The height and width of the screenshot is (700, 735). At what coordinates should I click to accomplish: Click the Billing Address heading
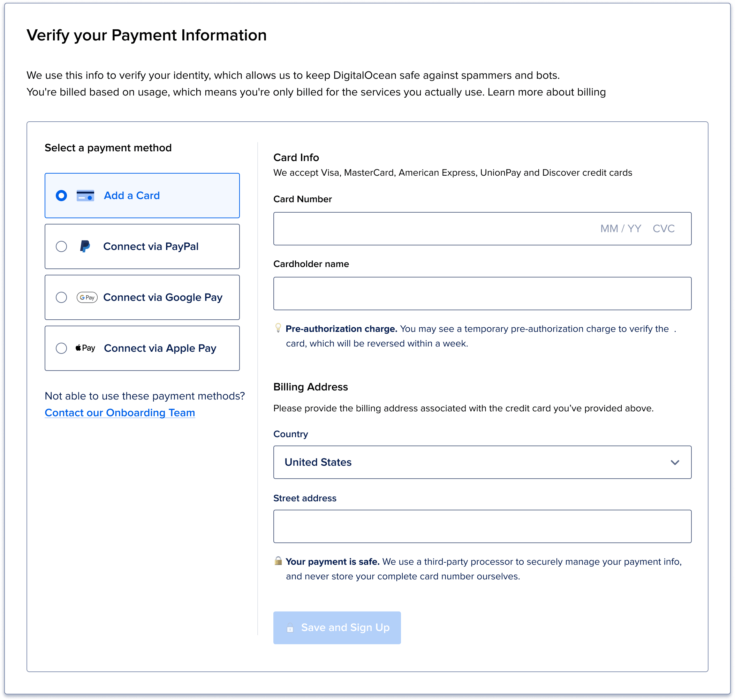click(311, 387)
